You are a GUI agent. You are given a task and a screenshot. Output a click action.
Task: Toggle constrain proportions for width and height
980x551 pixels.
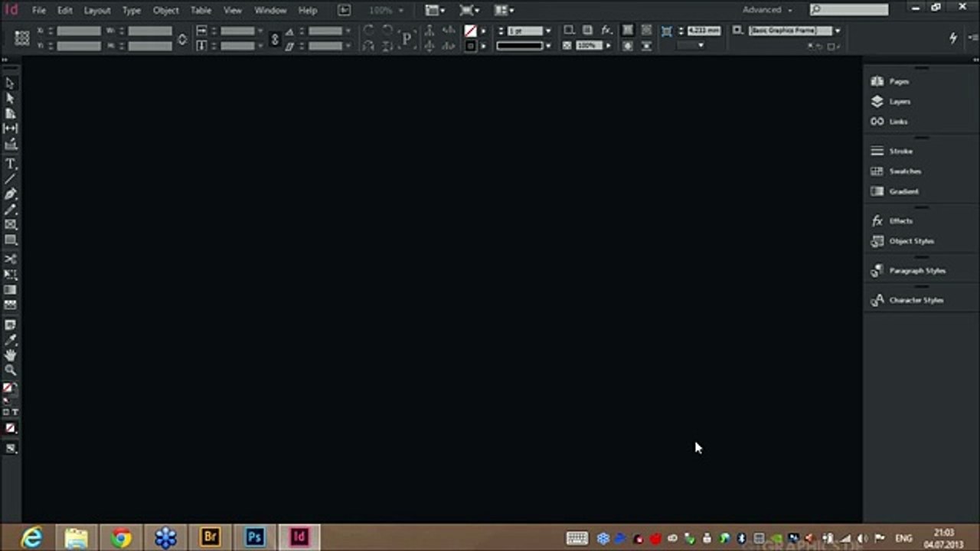182,39
